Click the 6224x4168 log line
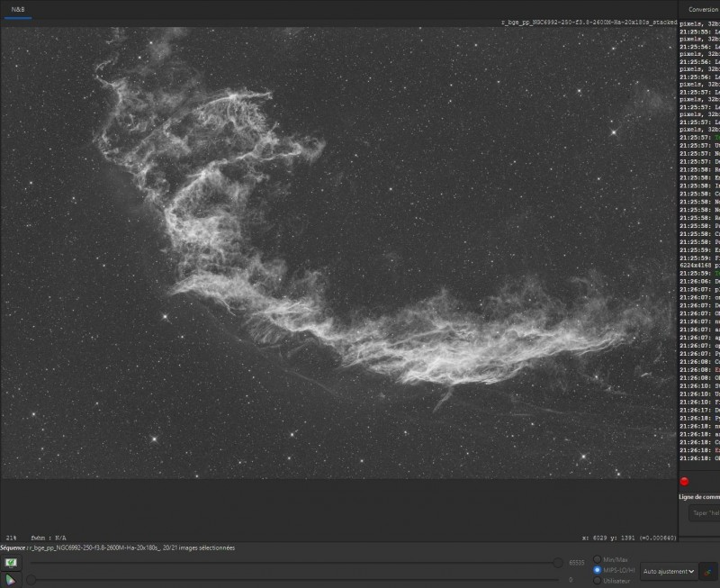720x588 pixels. click(699, 266)
